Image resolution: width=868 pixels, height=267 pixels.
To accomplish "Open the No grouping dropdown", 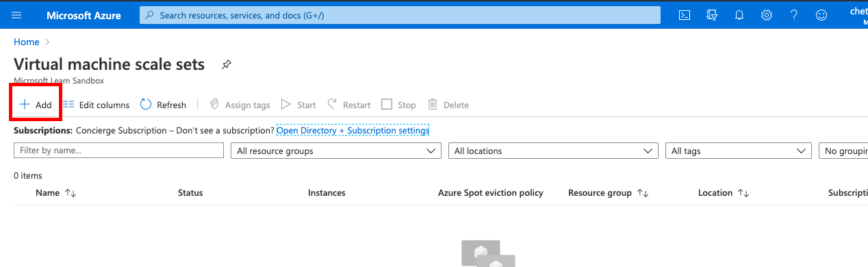I will [x=843, y=151].
